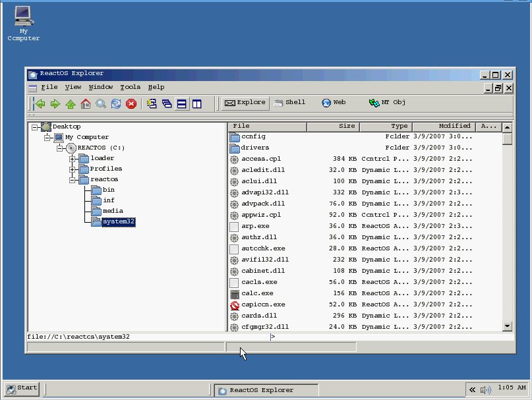This screenshot has height=400, width=532.
Task: Click the red Stop icon
Action: click(x=131, y=103)
